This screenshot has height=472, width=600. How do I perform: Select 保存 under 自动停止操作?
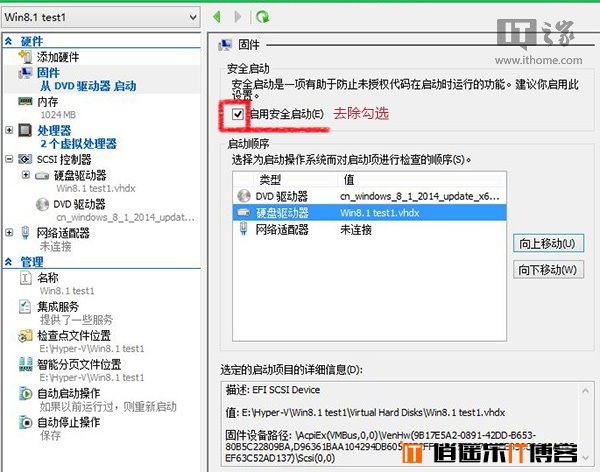(x=51, y=436)
